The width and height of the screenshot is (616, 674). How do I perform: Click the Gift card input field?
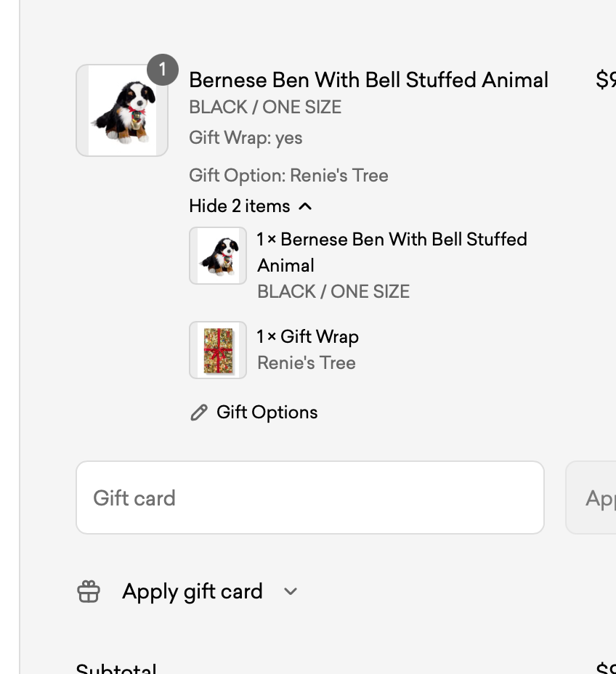pos(310,498)
